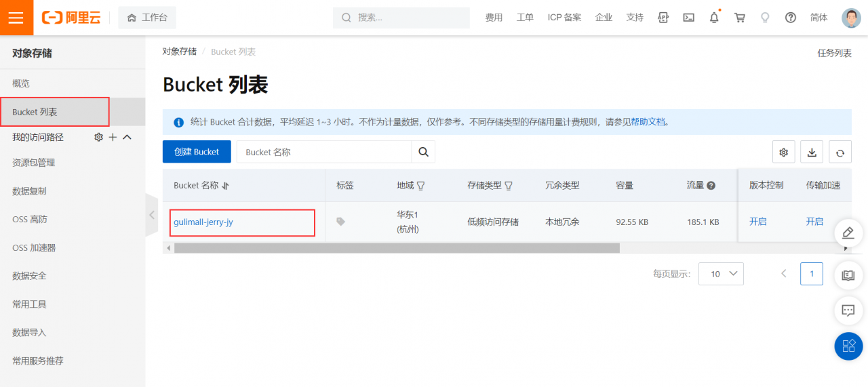This screenshot has height=387, width=868.
Task: Open 任务列表 at top right
Action: pos(834,53)
